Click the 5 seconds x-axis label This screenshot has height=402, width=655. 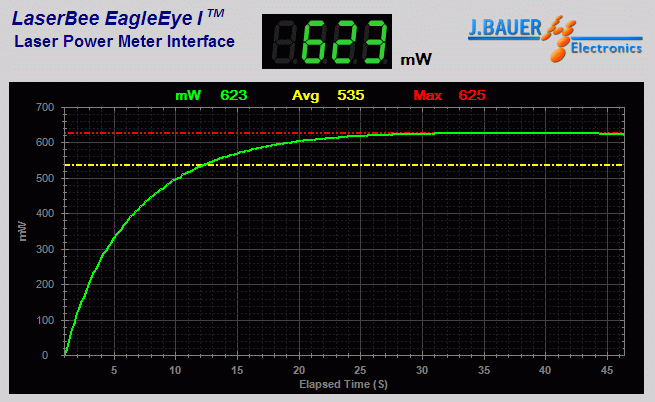click(x=114, y=370)
